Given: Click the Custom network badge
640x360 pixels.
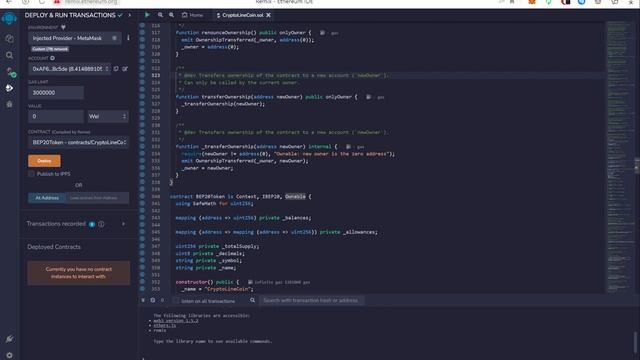Looking at the screenshot, I should [x=50, y=49].
